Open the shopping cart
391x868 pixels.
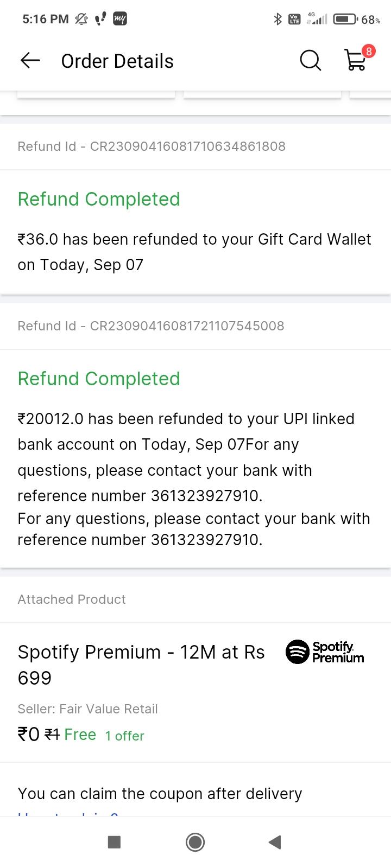(356, 61)
